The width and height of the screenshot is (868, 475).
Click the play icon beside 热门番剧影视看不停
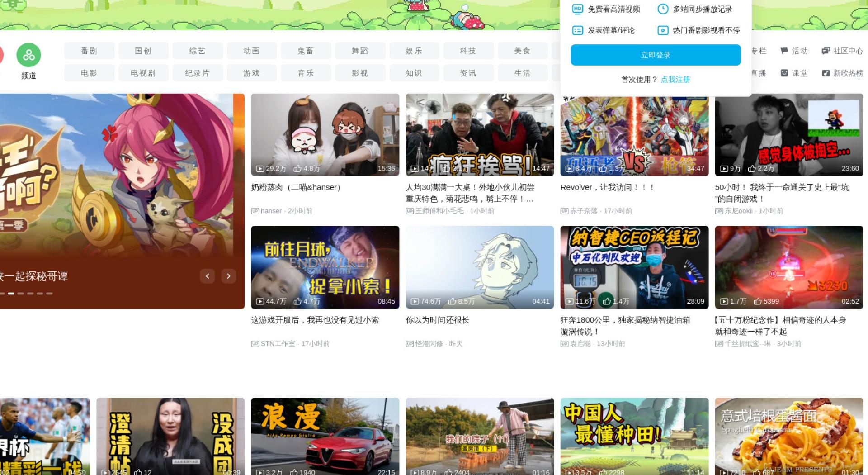tap(663, 30)
